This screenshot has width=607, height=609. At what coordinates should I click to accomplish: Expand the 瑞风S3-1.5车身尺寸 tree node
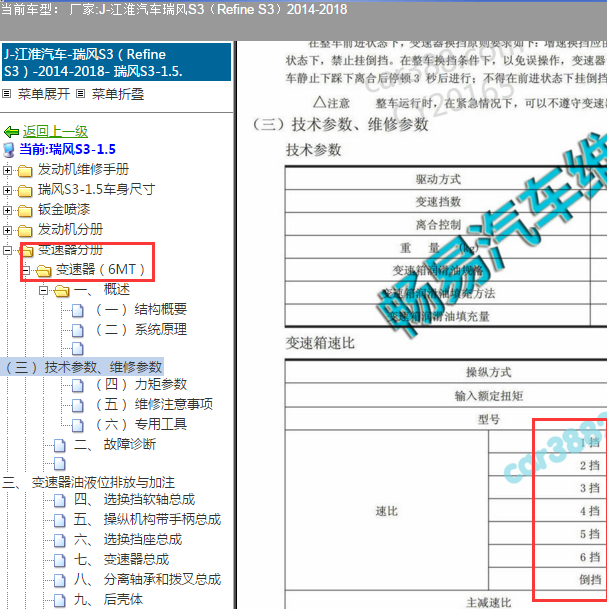coord(7,190)
